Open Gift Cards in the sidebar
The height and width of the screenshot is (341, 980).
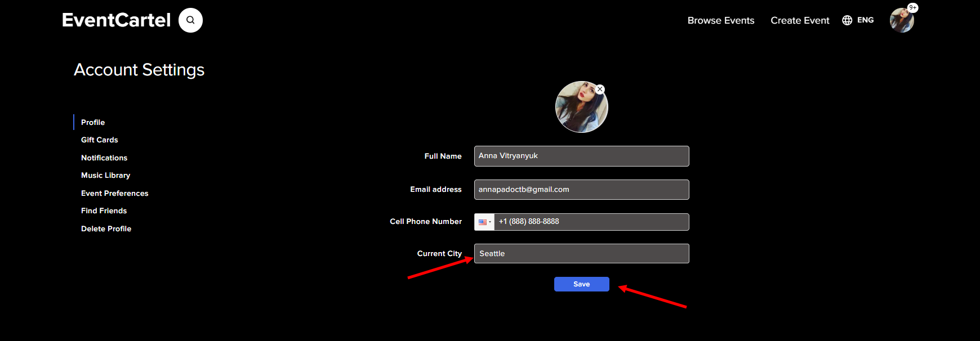click(99, 140)
